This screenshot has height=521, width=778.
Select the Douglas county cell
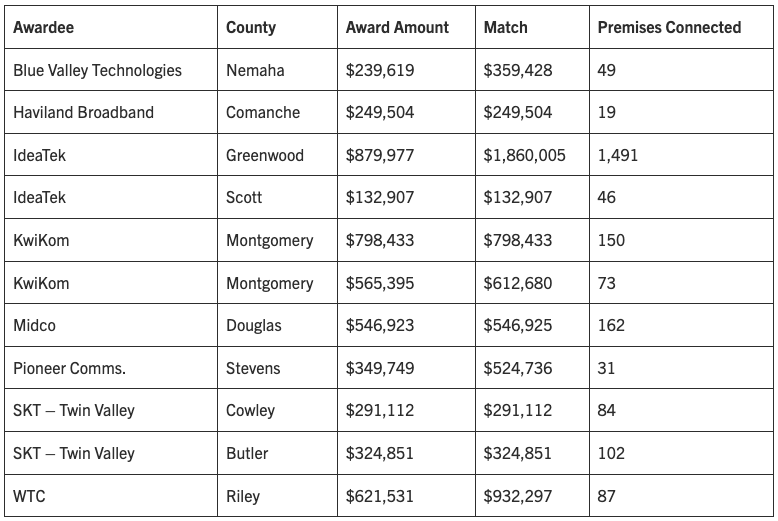pyautogui.click(x=254, y=326)
